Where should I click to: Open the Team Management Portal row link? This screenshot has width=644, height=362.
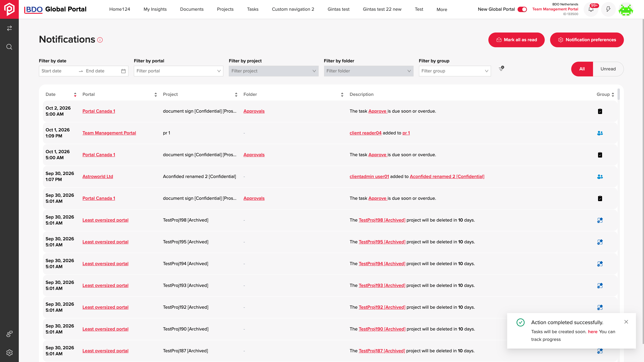point(109,133)
